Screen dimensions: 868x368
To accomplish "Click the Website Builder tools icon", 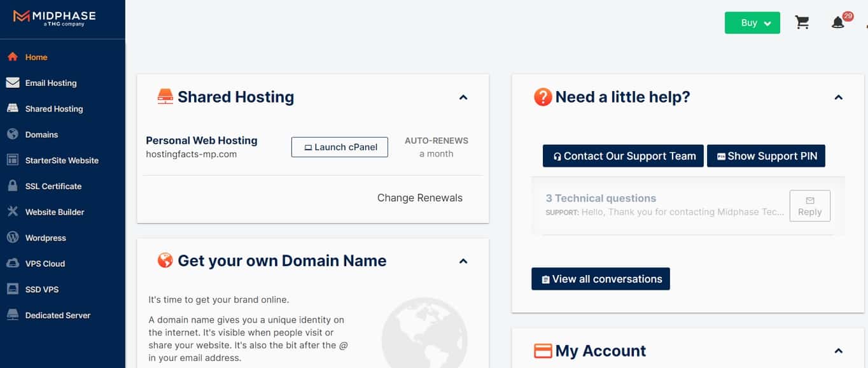I will 12,211.
